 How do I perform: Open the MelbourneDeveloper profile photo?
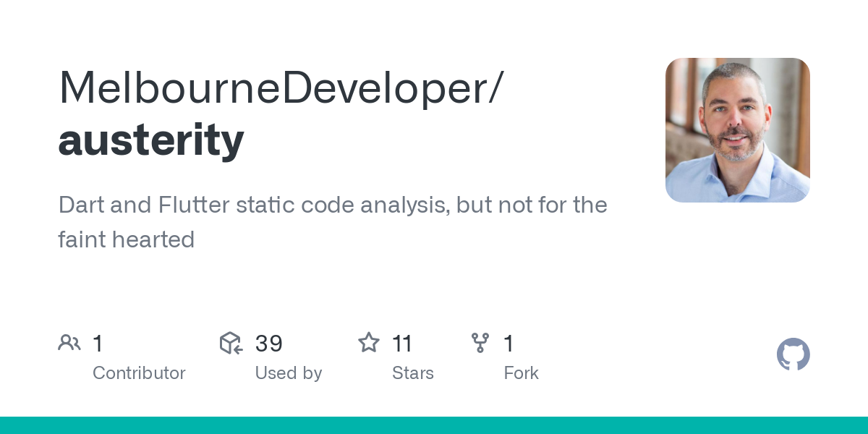tap(737, 130)
